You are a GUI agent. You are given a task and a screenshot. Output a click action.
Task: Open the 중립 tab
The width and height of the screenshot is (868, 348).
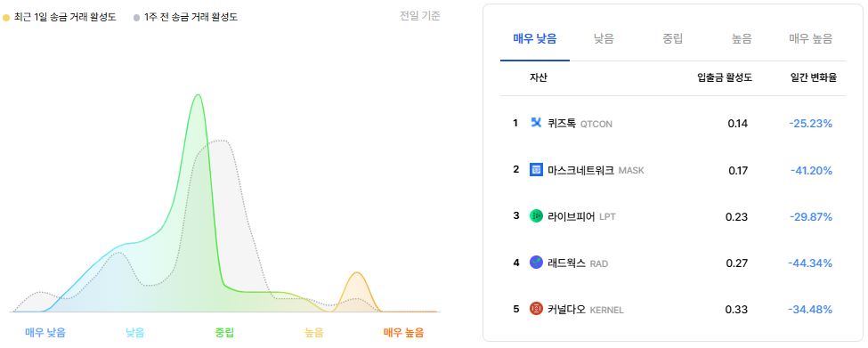(x=673, y=39)
